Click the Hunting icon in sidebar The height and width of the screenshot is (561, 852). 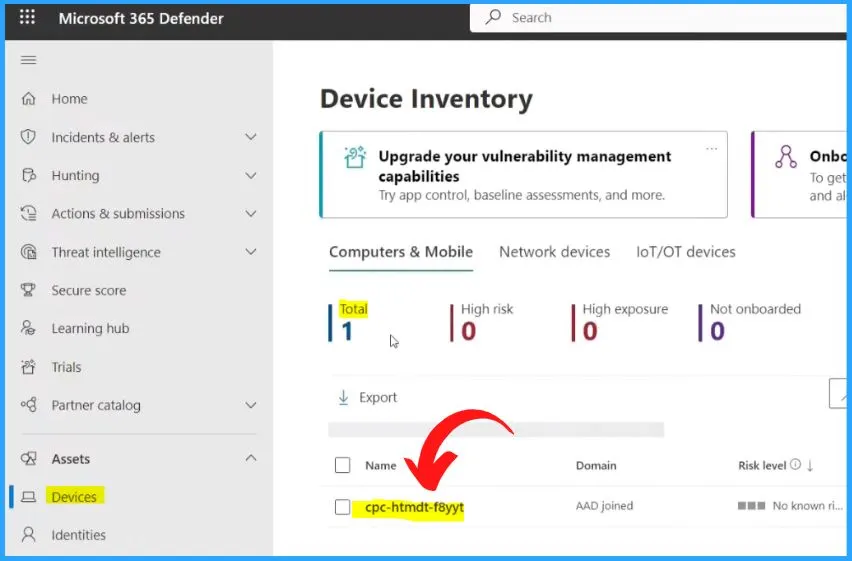coord(28,176)
